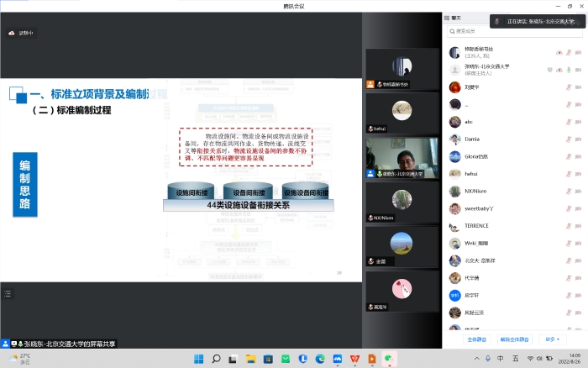Expand the 更多 dropdown in participants panel
The image size is (588, 368).
552,339
